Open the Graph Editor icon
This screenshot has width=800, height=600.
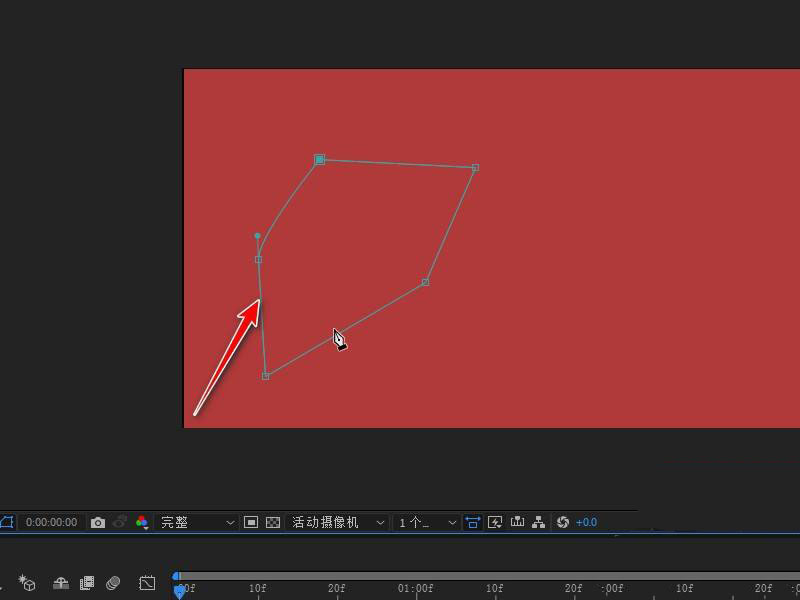(x=147, y=583)
